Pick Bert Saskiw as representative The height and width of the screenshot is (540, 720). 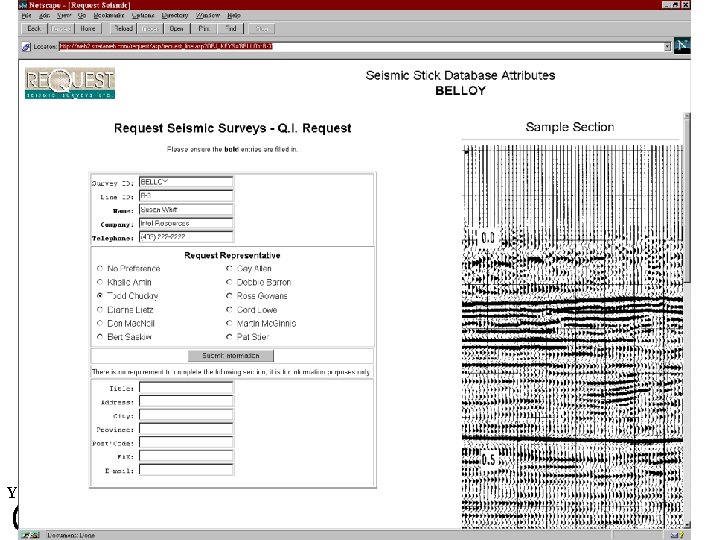[x=100, y=337]
